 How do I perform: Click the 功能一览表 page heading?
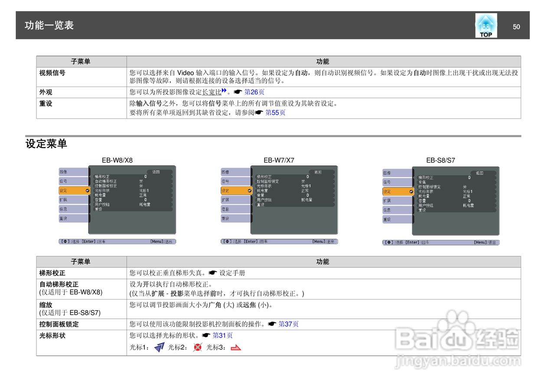pos(49,25)
